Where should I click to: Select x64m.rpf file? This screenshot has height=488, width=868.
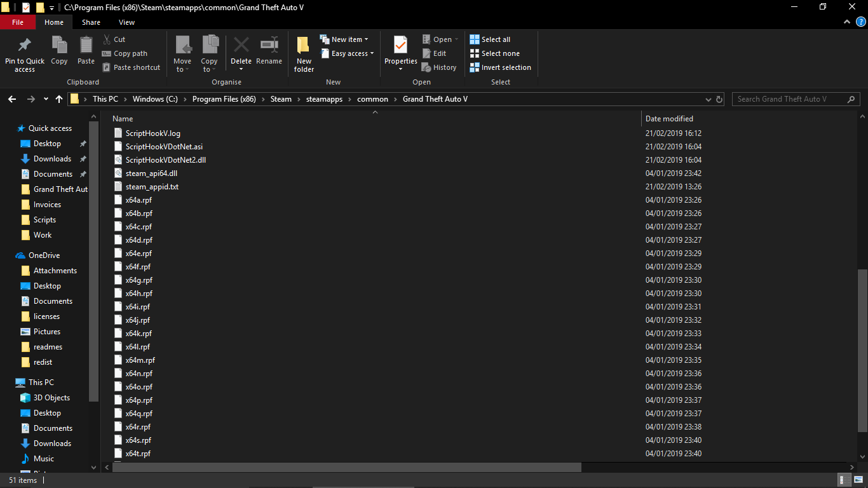140,360
